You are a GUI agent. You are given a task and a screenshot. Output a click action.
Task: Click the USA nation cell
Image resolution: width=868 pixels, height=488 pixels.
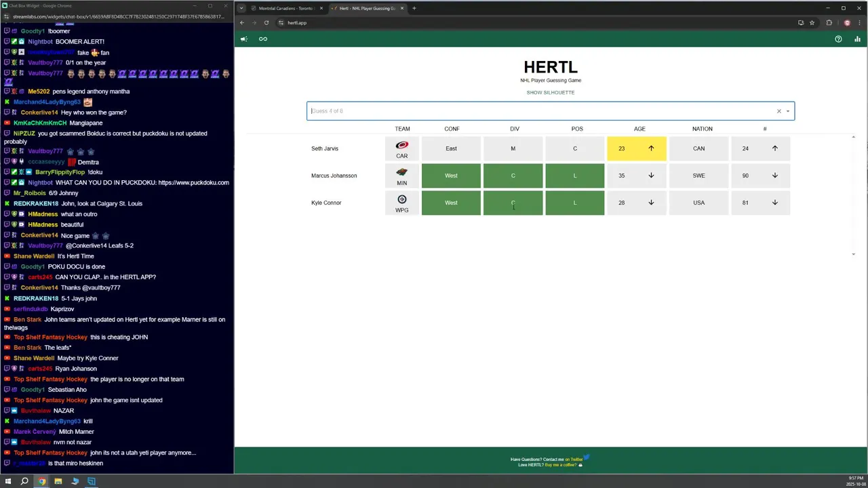click(698, 203)
